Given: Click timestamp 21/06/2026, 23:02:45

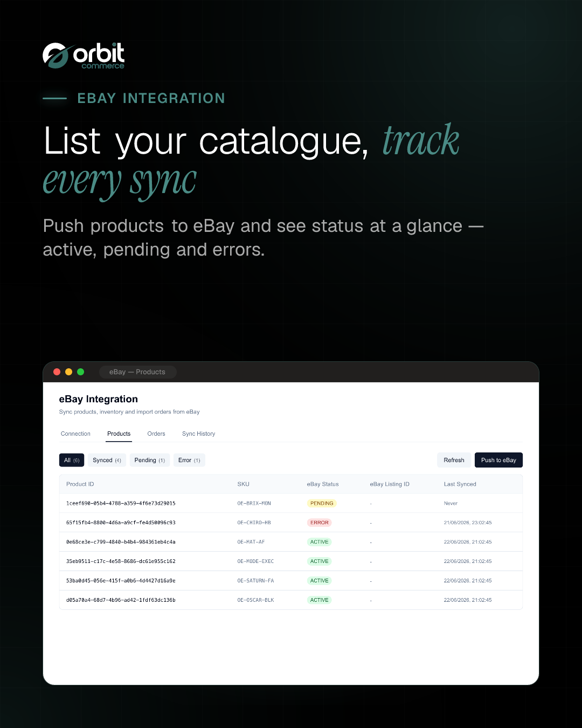Looking at the screenshot, I should click(x=468, y=523).
